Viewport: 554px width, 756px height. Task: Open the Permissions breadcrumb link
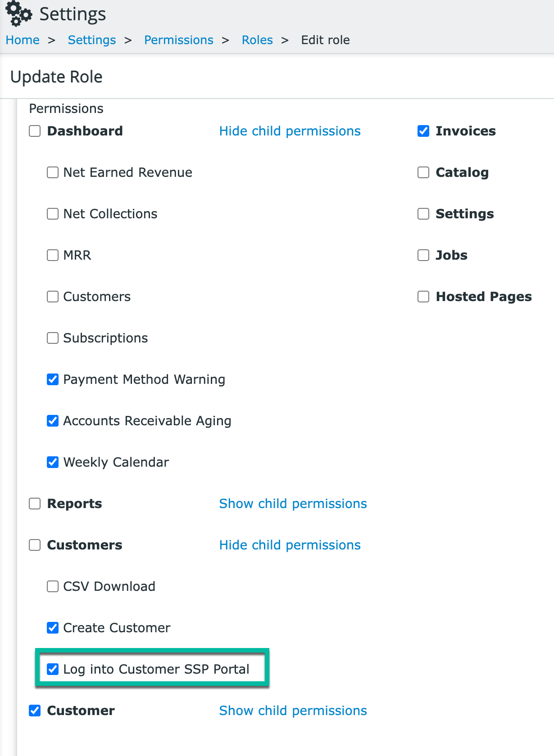click(179, 40)
